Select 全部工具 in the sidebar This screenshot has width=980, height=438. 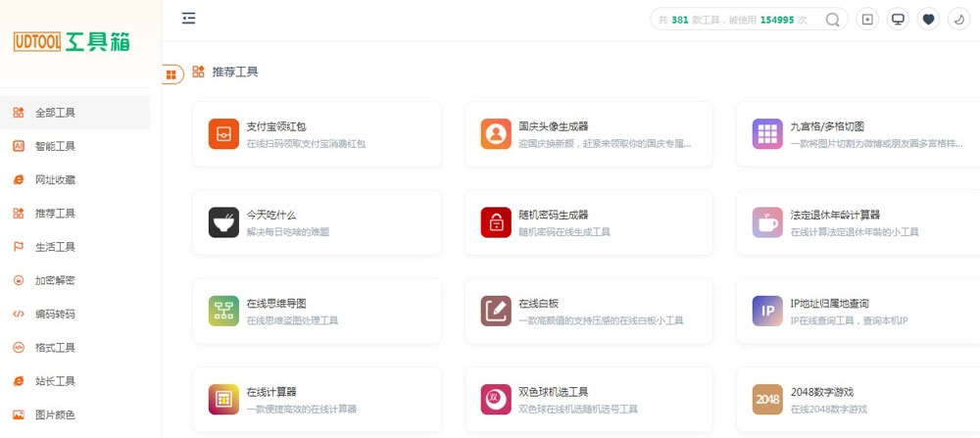tap(75, 113)
